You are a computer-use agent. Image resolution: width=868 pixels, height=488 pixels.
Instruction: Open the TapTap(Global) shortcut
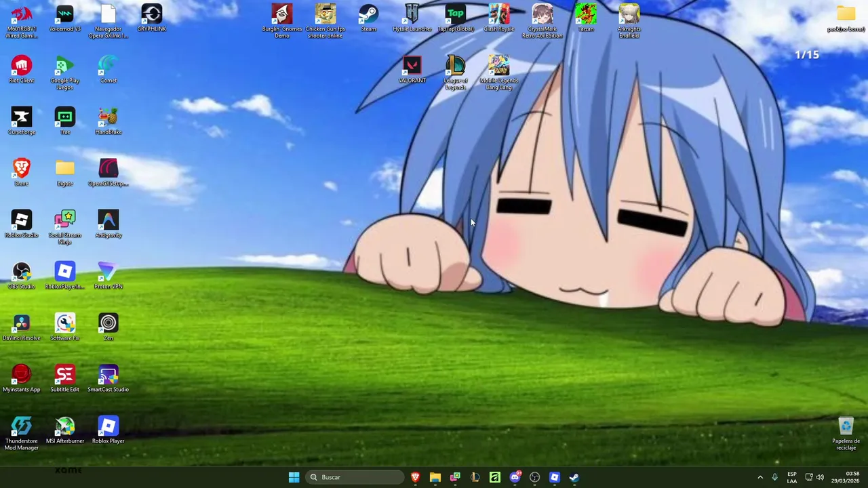(x=455, y=19)
